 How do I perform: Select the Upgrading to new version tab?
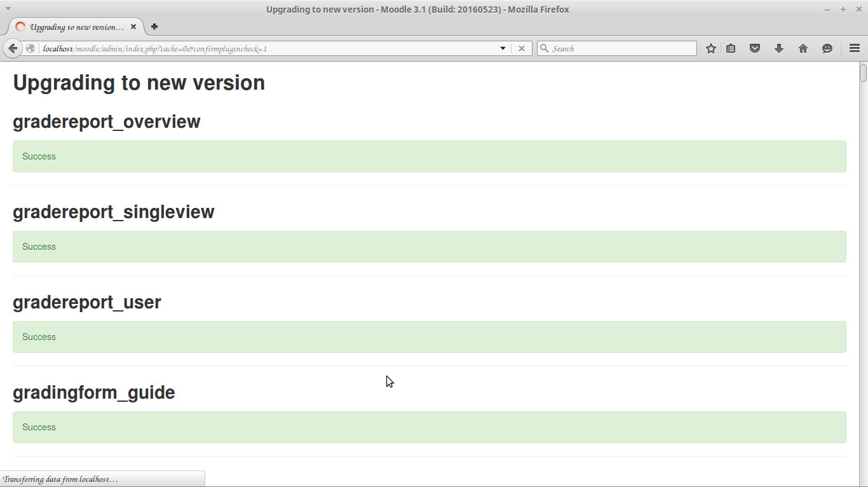coord(76,27)
